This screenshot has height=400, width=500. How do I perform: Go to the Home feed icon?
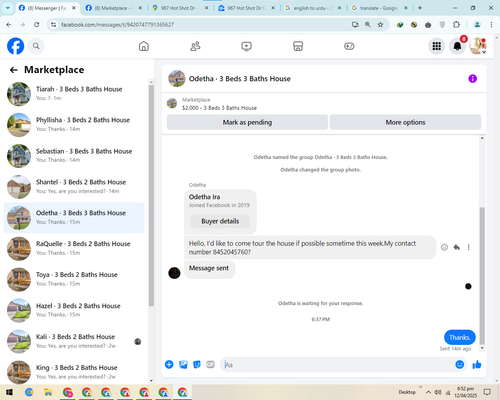[144, 46]
